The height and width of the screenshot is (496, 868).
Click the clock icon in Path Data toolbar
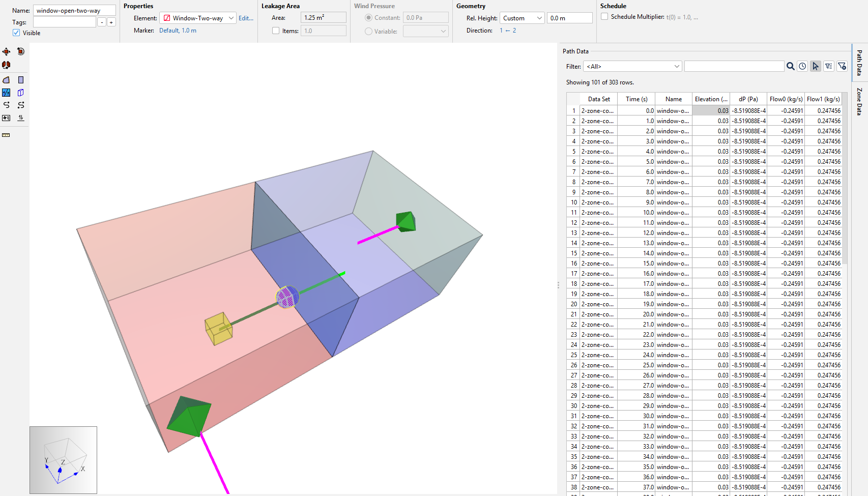click(x=802, y=66)
